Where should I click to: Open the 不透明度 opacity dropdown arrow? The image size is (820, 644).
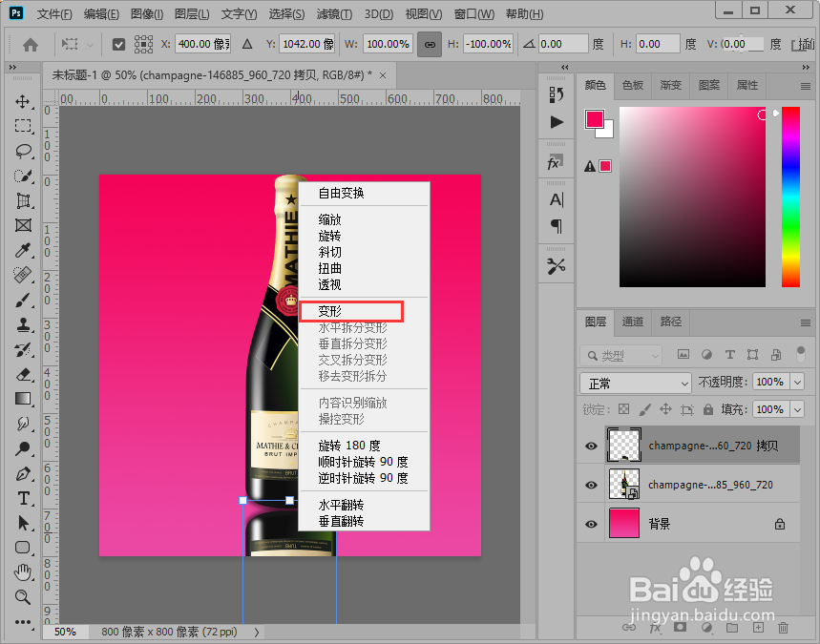click(797, 383)
